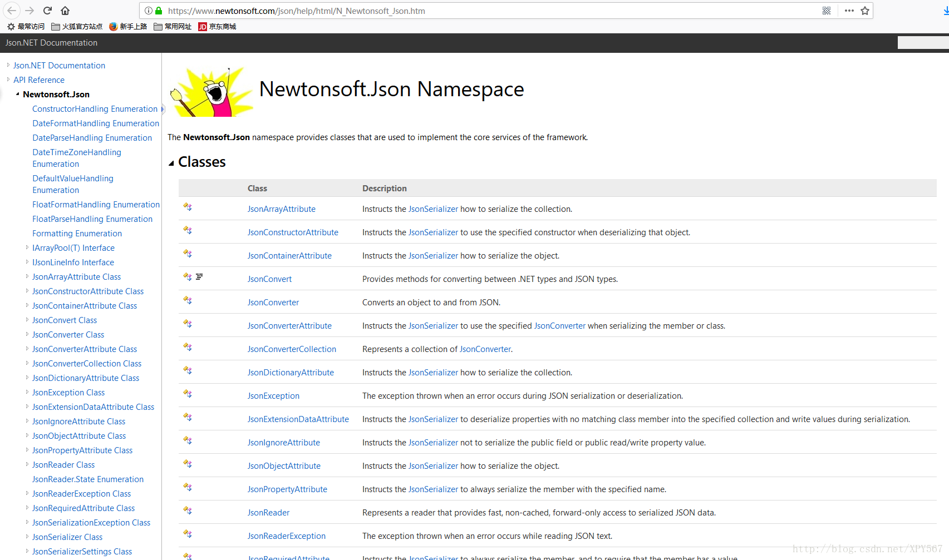Open the 常用网址 bookmark folder
Screen dimensions: 949x560
pyautogui.click(x=173, y=27)
